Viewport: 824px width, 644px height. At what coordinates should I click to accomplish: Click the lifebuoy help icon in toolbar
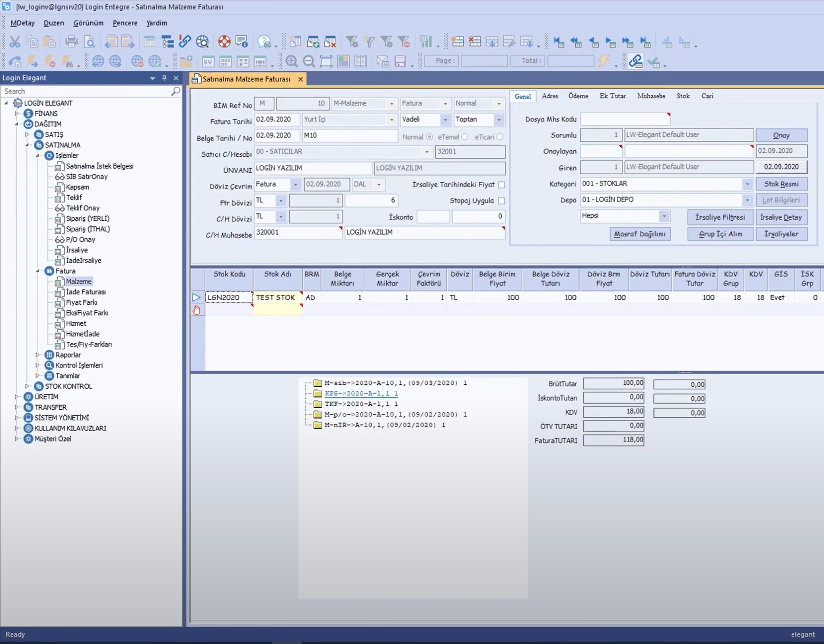pos(224,41)
